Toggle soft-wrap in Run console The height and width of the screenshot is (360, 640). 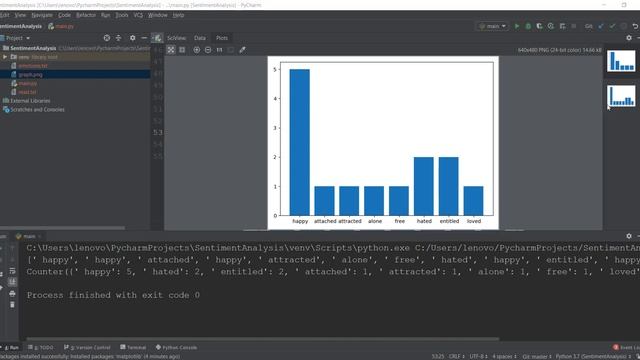point(12,271)
